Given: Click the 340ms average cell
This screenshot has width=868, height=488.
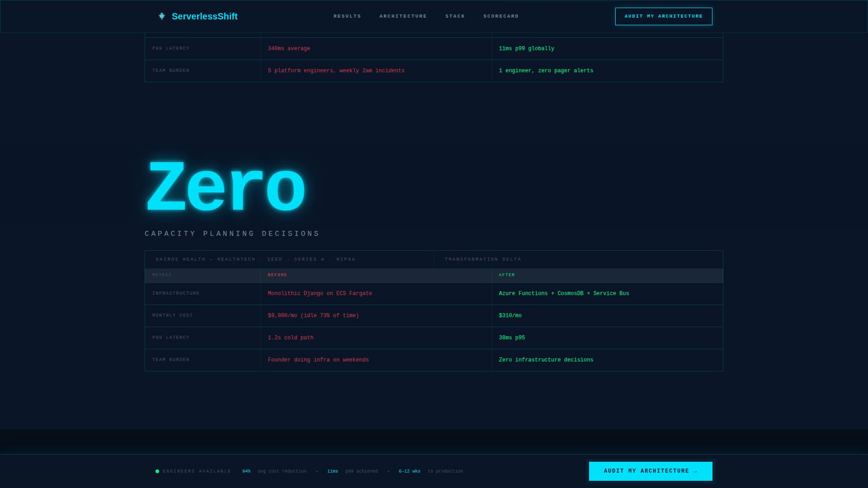Looking at the screenshot, I should pos(376,49).
